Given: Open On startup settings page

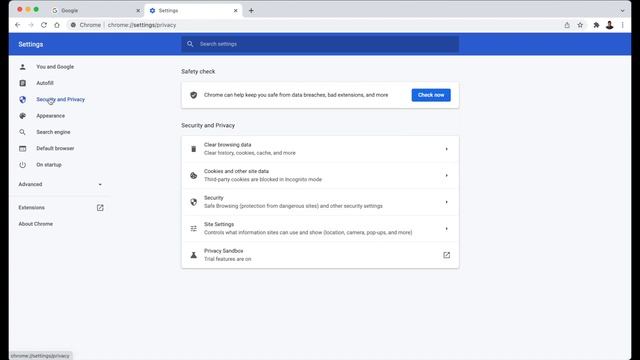Looking at the screenshot, I should tap(49, 164).
